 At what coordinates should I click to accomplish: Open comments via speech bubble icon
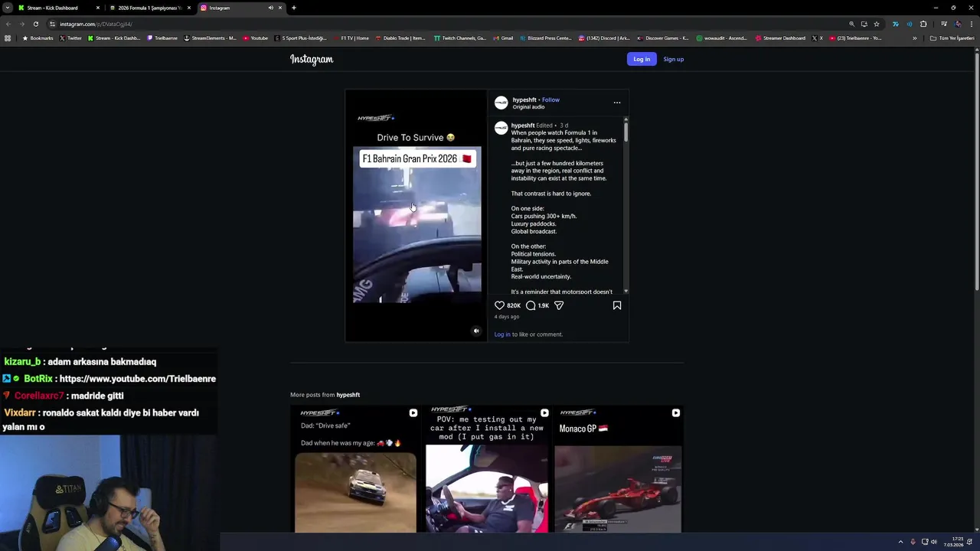[x=531, y=305]
